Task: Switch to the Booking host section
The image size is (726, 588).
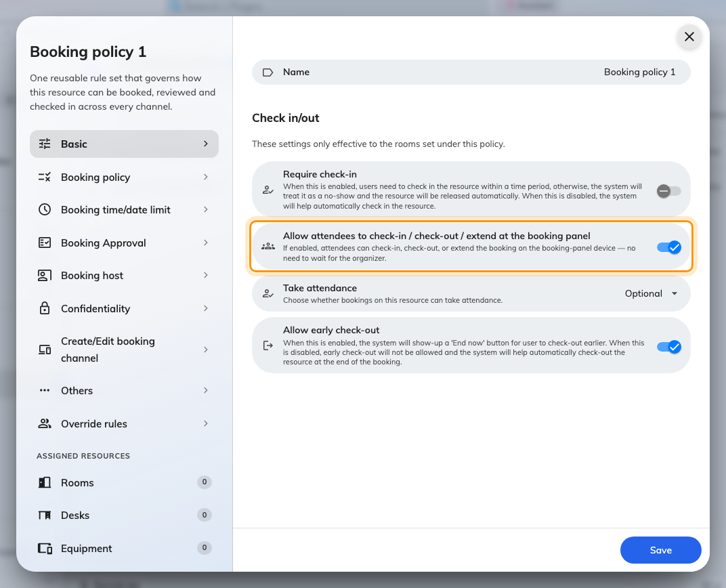Action: click(124, 276)
